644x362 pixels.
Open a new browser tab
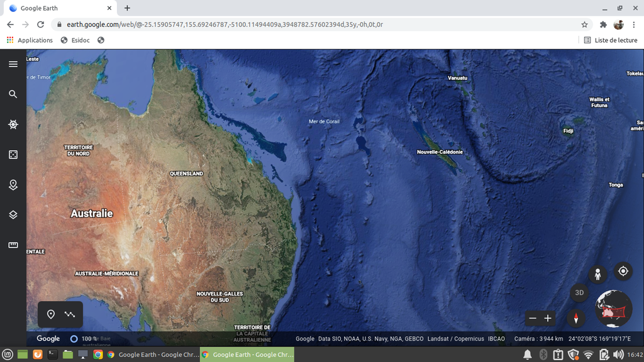pyautogui.click(x=127, y=8)
